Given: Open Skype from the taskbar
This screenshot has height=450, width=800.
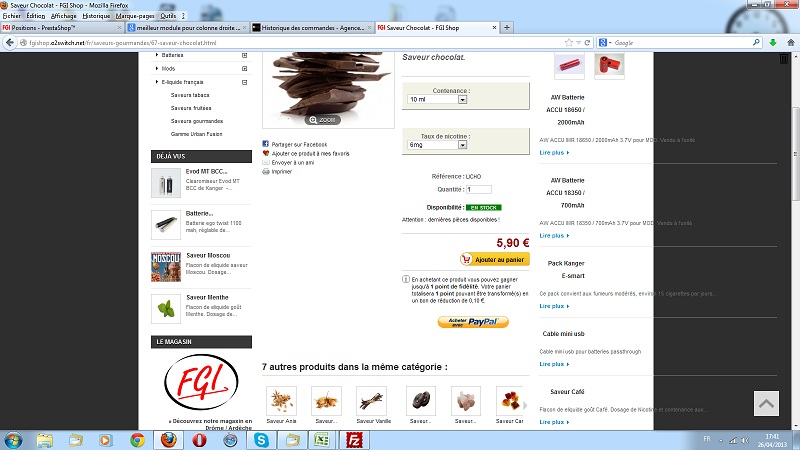Looking at the screenshot, I should 261,440.
